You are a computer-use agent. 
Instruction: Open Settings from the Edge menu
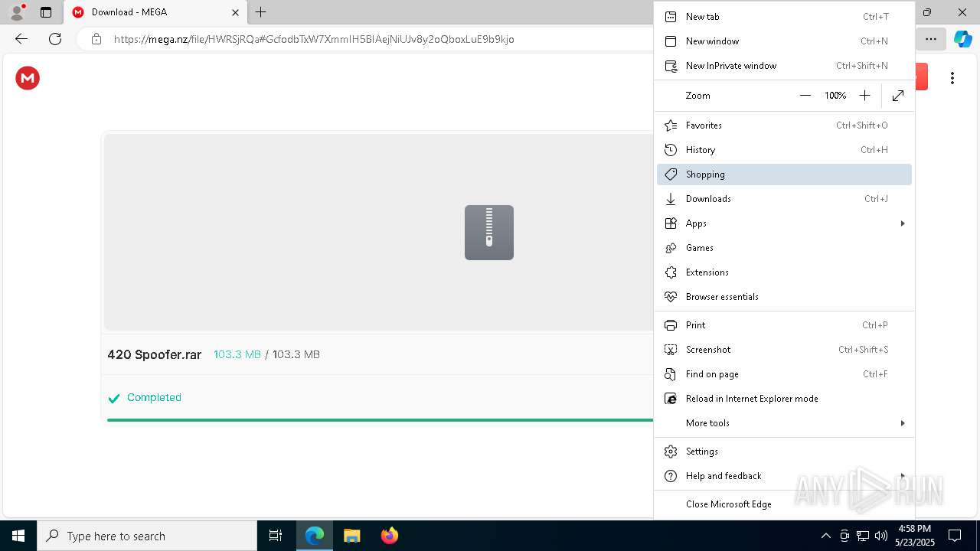click(784, 452)
